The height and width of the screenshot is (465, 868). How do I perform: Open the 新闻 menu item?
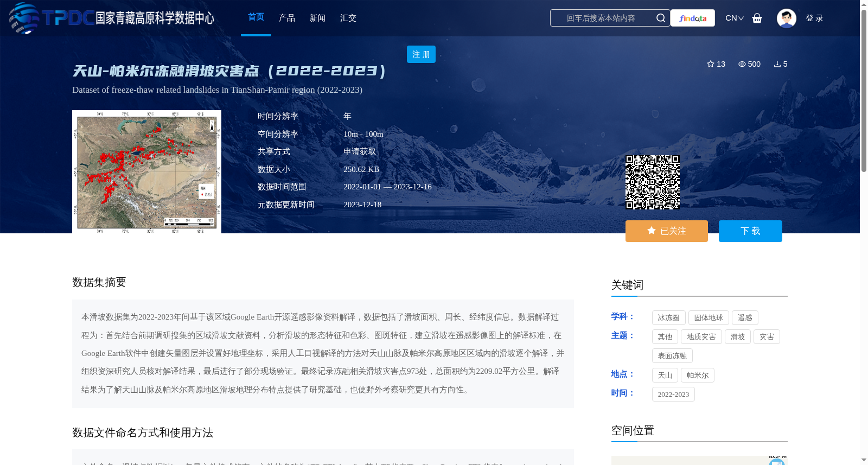pyautogui.click(x=317, y=18)
